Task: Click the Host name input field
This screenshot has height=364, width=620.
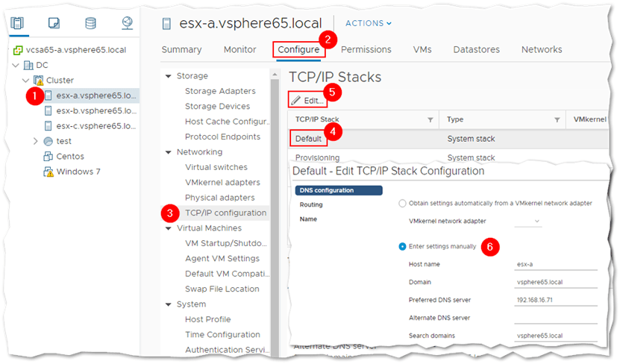Action: (x=556, y=264)
